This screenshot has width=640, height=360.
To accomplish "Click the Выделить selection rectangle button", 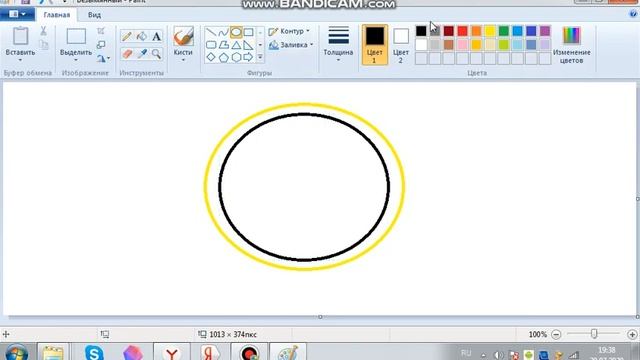I will click(x=76, y=36).
